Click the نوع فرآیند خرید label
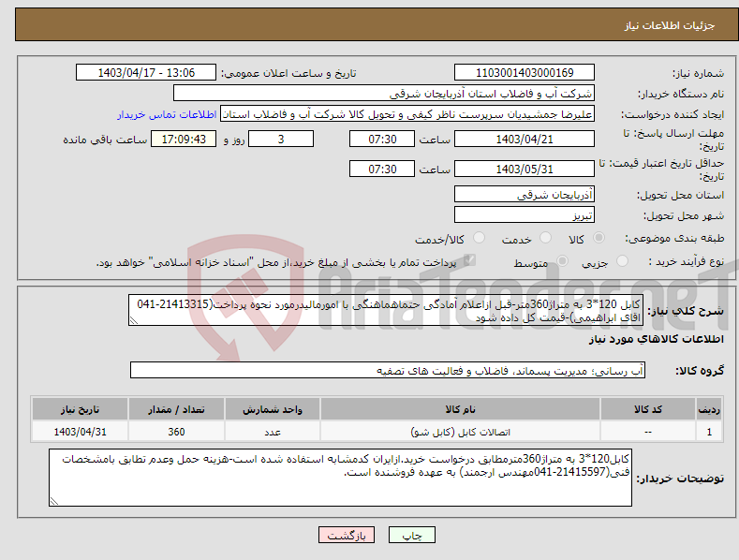 [687, 261]
